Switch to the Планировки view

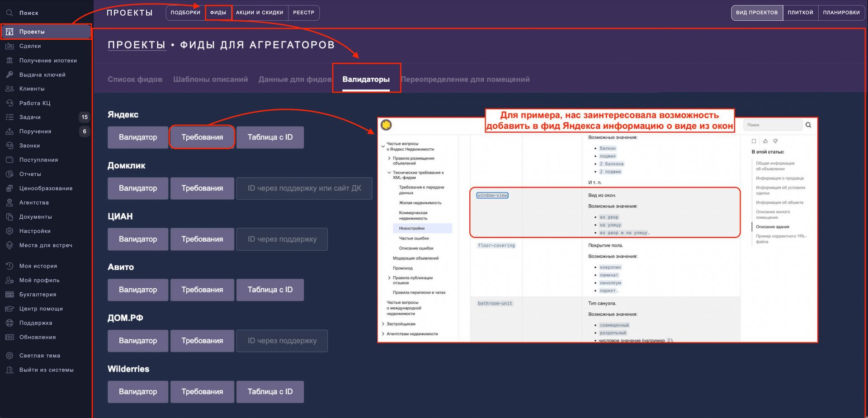pyautogui.click(x=841, y=13)
